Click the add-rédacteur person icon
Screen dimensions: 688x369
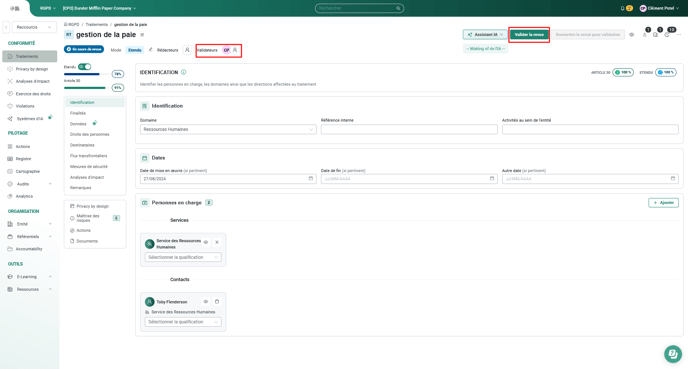(187, 50)
